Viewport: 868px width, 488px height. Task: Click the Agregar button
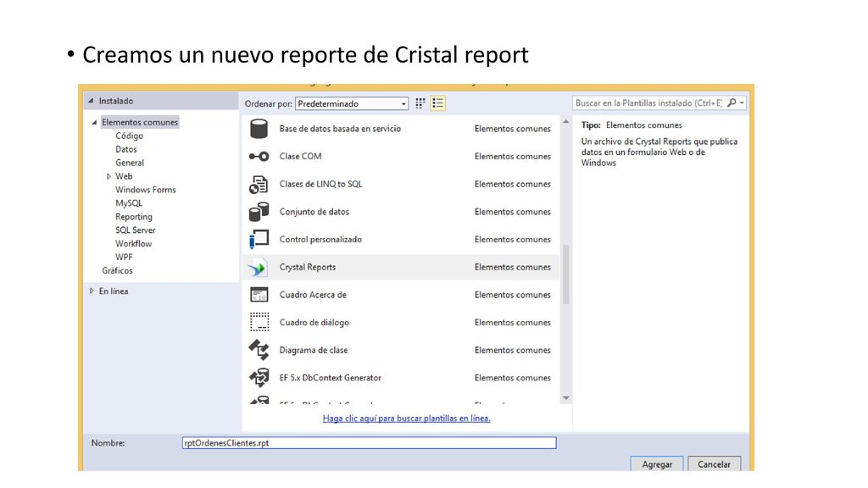(x=657, y=463)
